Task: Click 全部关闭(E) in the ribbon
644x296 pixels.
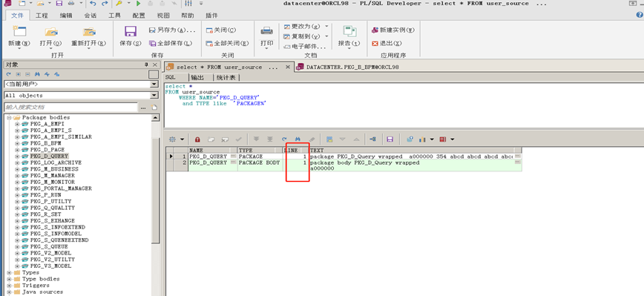Action: coord(227,43)
